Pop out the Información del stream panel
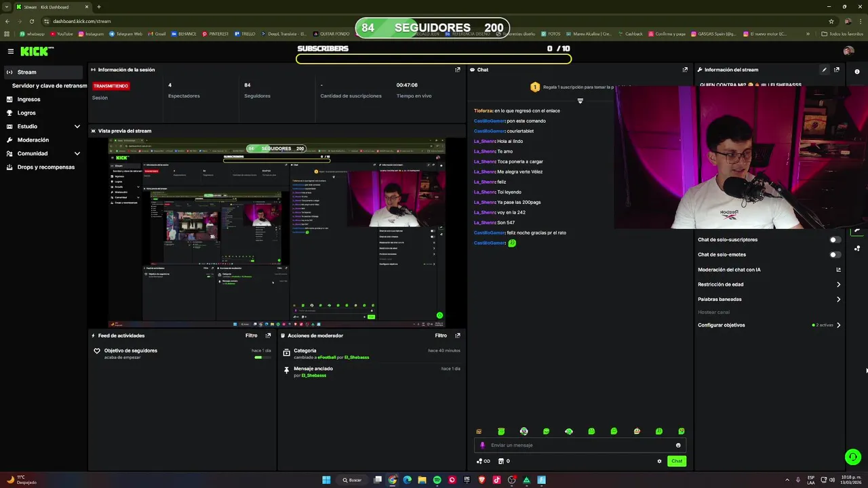 [837, 70]
